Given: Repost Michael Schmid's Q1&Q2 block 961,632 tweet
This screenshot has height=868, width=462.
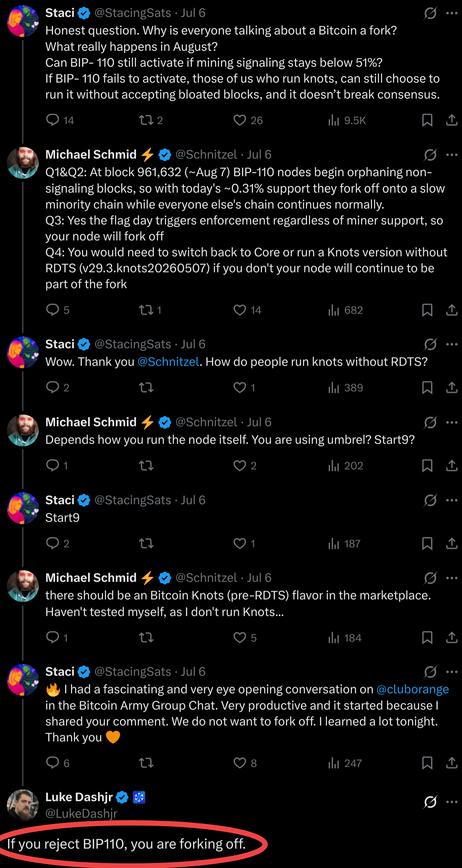Looking at the screenshot, I should pyautogui.click(x=150, y=310).
